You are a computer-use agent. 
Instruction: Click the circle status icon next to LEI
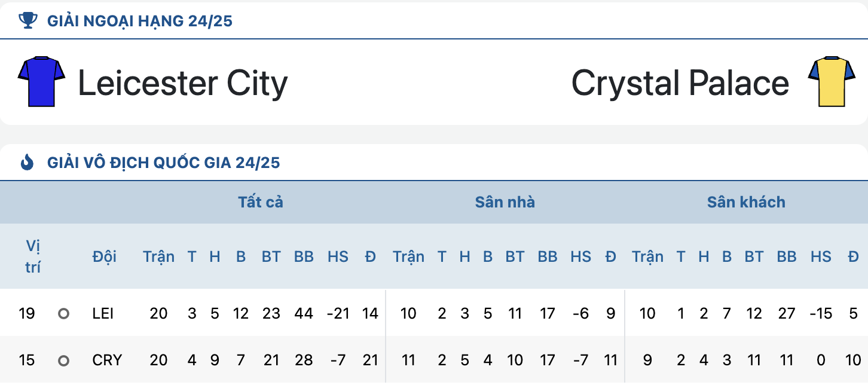[63, 313]
